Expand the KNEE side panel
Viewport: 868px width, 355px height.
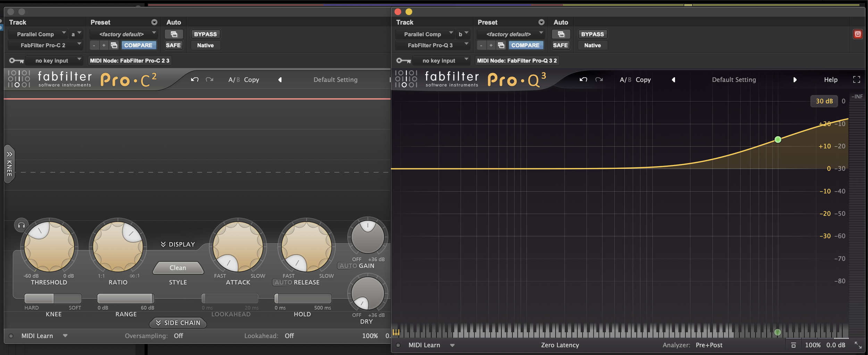point(9,164)
